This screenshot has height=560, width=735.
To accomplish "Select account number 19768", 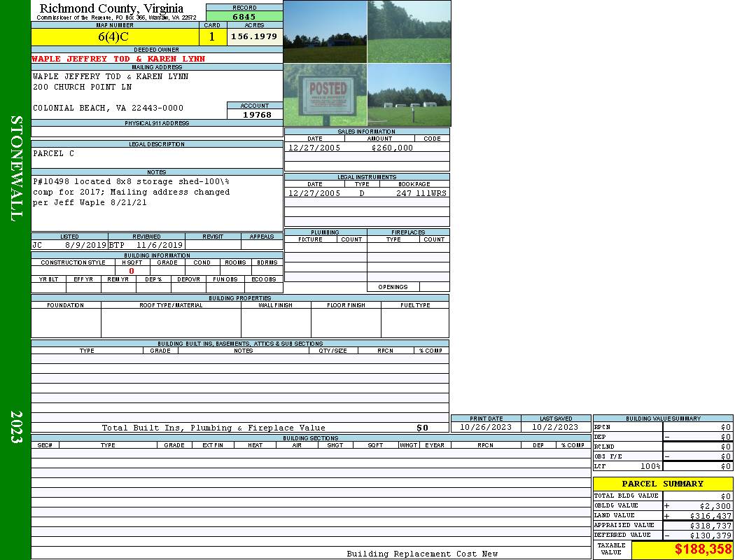I will (x=257, y=114).
